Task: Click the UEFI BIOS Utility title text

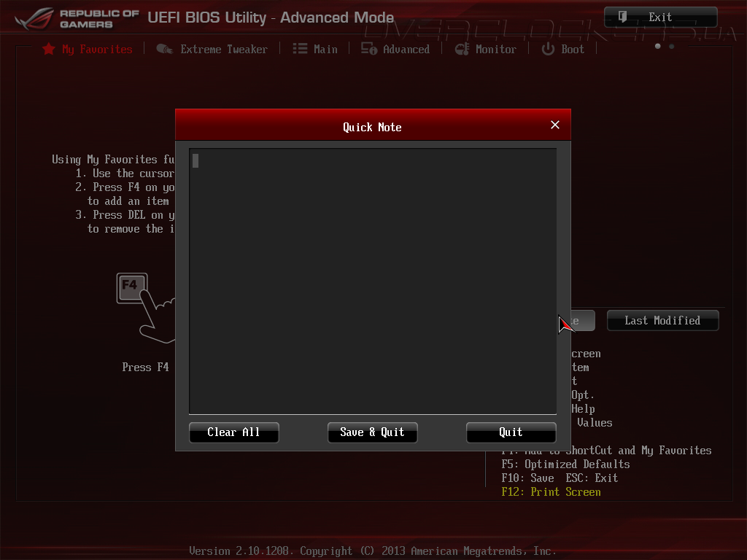Action: point(271,17)
